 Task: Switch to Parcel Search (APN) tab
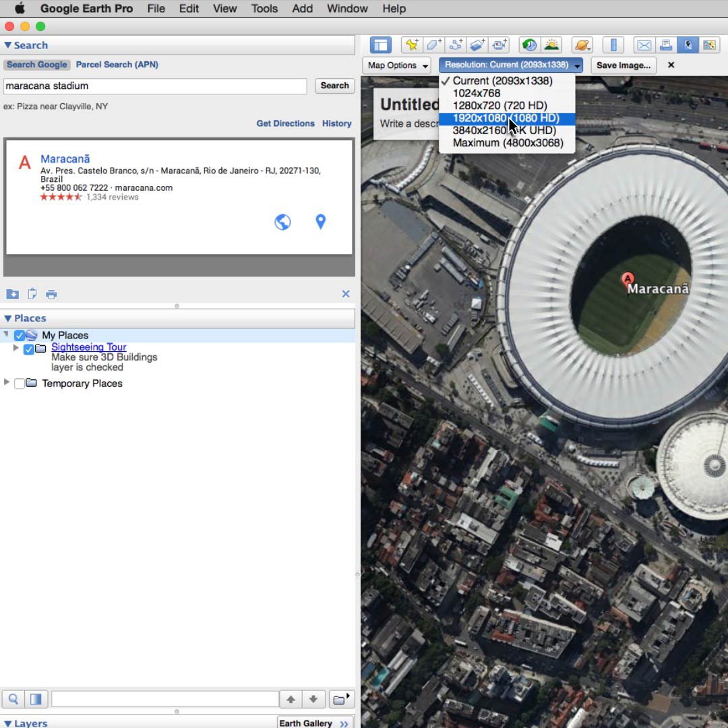117,65
